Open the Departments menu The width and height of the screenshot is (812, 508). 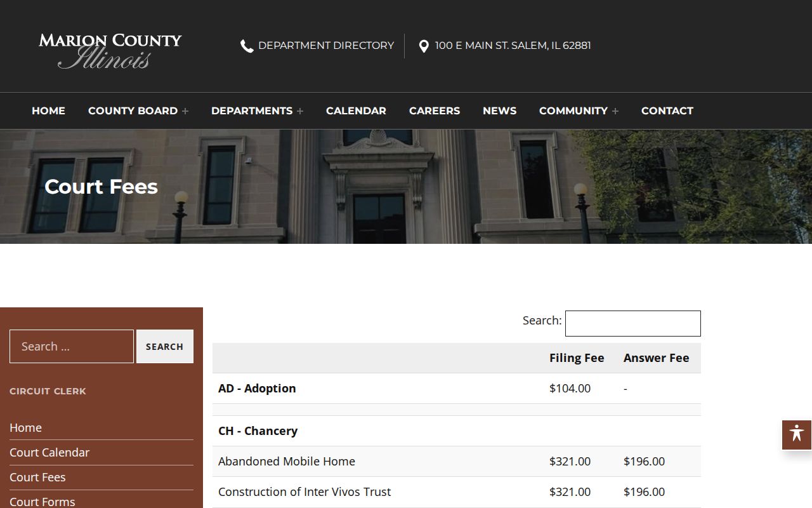252,110
